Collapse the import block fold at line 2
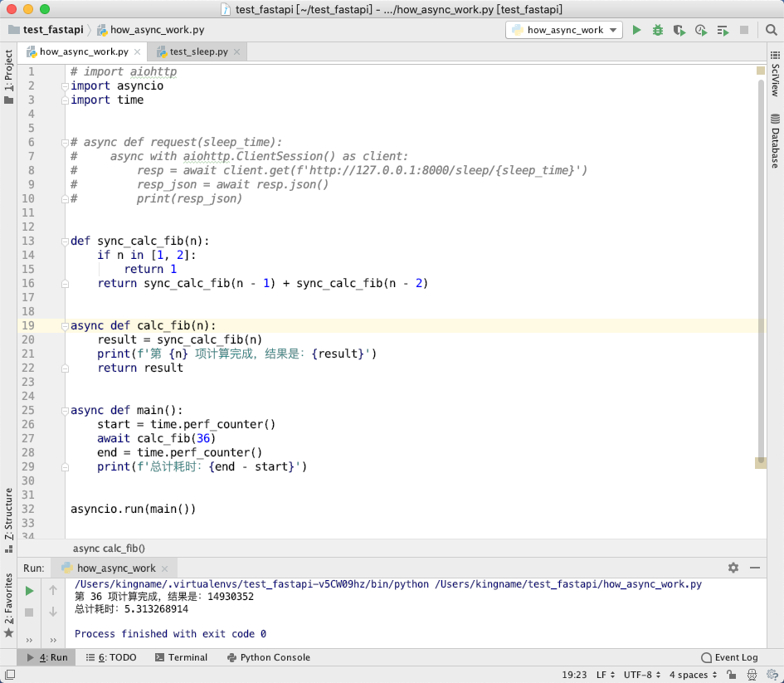Screen dimensions: 784x683 [65, 86]
